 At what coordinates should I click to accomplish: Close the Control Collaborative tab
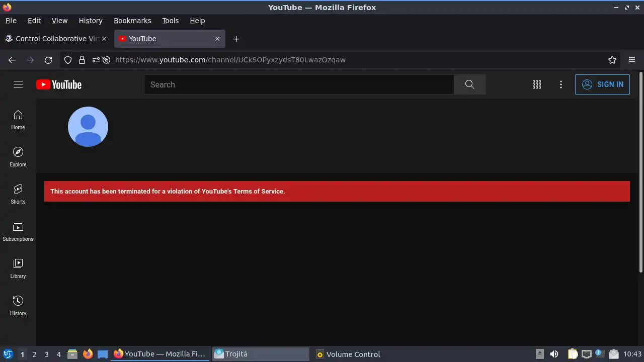104,39
